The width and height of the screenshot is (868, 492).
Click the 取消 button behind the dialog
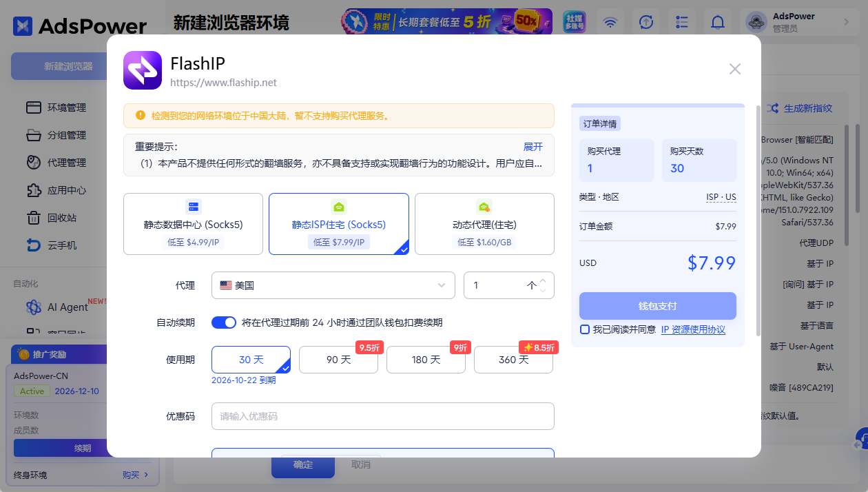coord(361,465)
